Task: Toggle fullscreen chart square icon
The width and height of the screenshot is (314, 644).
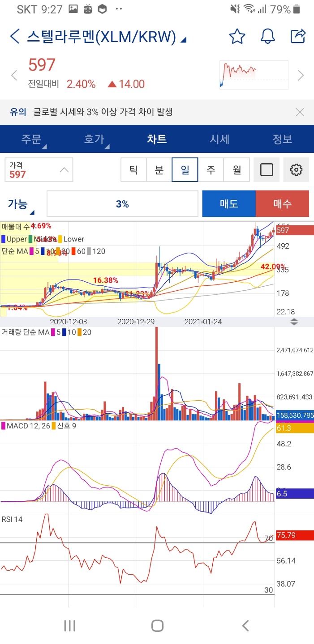Action: [x=267, y=169]
